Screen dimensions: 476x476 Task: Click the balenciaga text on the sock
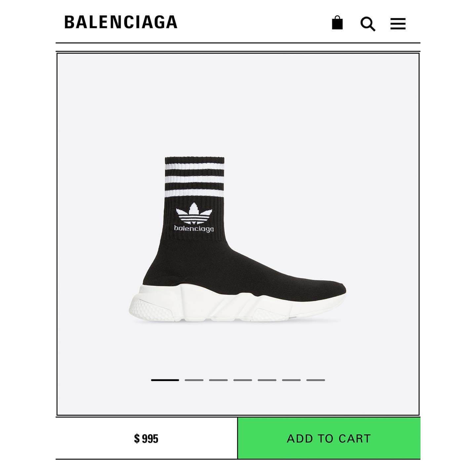(x=194, y=228)
